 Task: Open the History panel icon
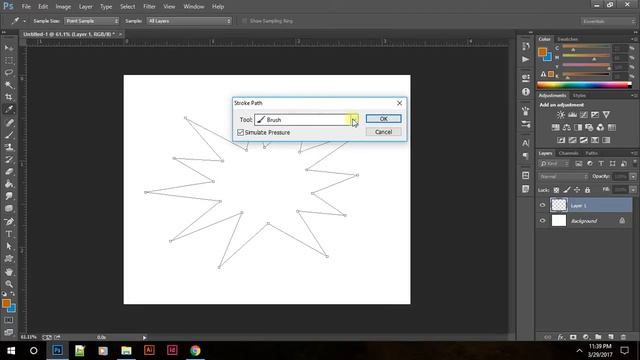pos(526,46)
